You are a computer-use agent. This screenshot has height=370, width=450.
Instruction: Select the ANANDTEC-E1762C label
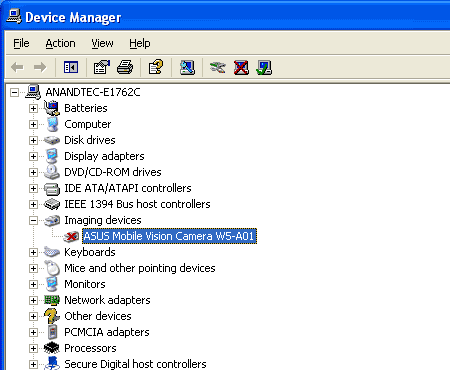tap(93, 92)
